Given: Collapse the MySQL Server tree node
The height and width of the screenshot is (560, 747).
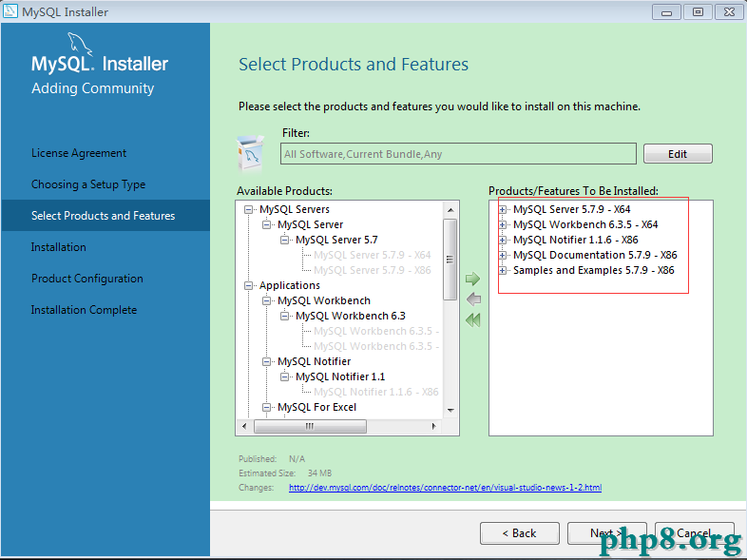Looking at the screenshot, I should point(266,225).
